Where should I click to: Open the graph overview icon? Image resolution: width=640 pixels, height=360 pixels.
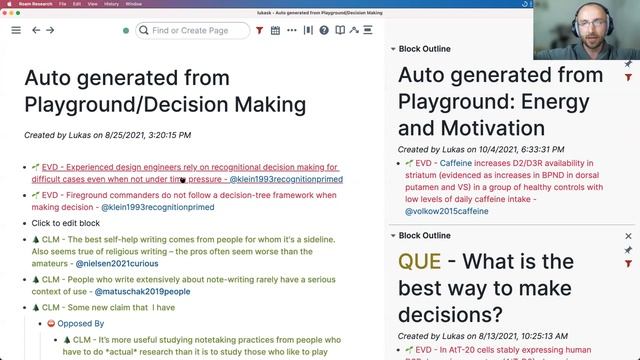tap(354, 30)
